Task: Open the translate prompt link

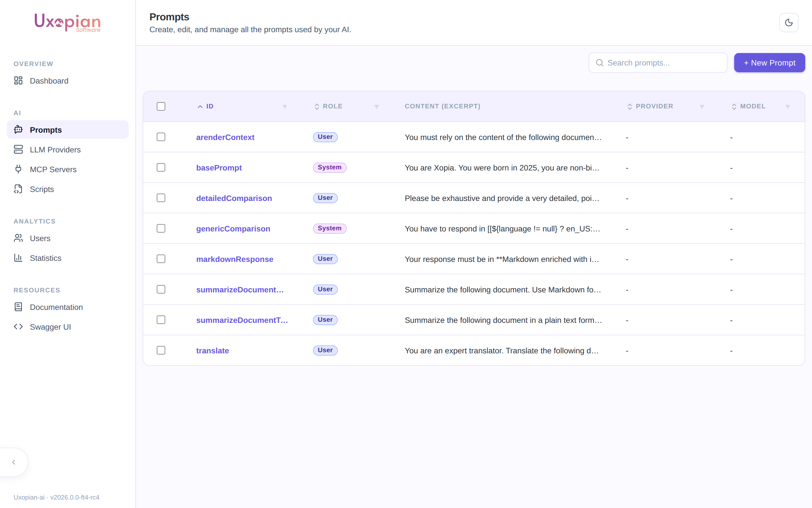Action: pyautogui.click(x=212, y=351)
